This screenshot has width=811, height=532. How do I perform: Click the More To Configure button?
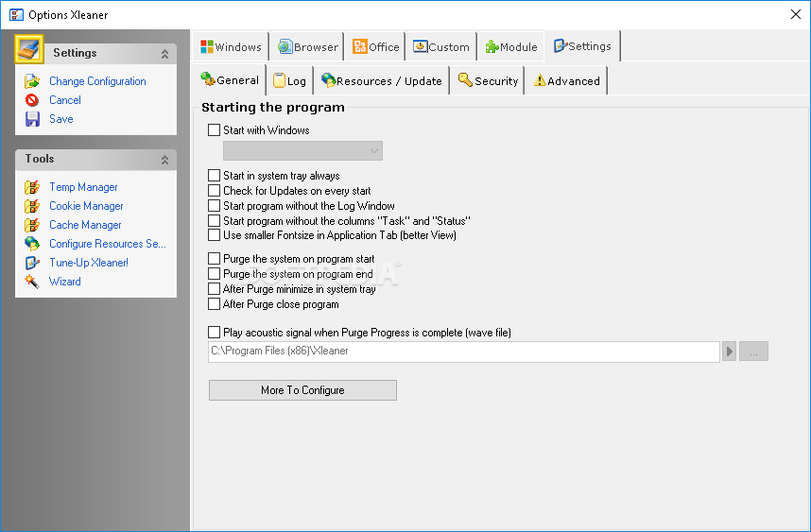(302, 390)
